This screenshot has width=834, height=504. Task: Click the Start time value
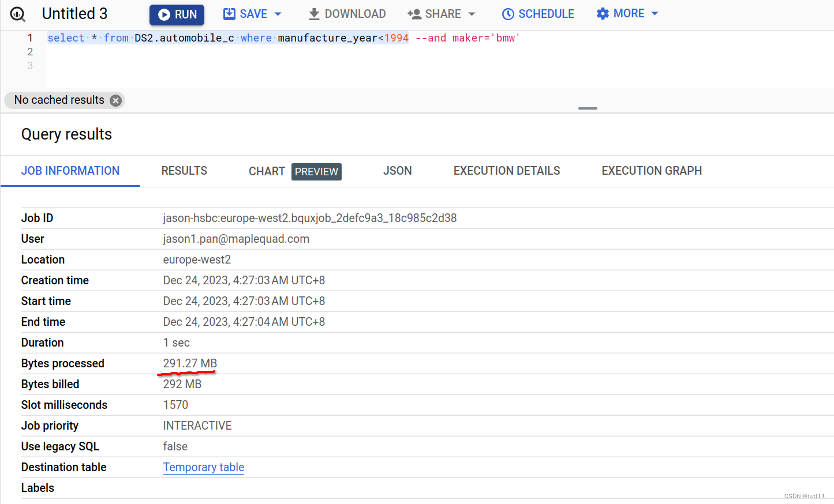click(x=244, y=301)
